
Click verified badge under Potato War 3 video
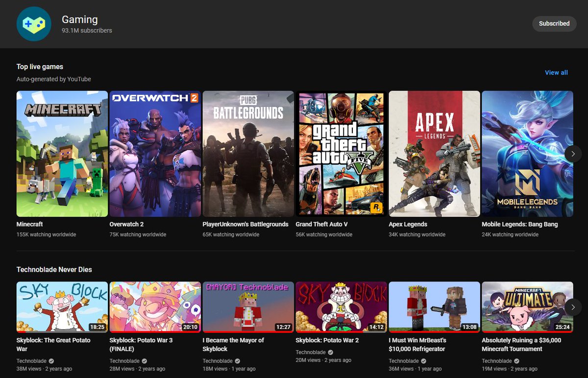pos(145,361)
